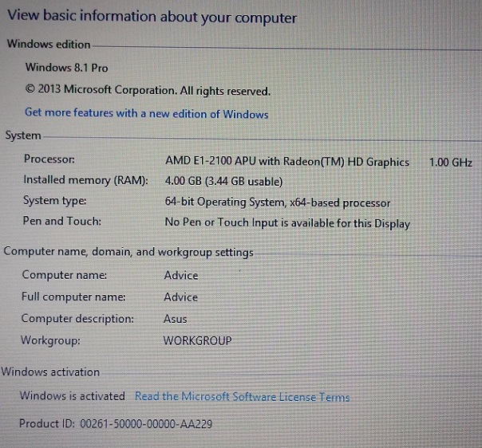Click the 'Workgroup:' label
Screen dimensions: 482x448
pyautogui.click(x=50, y=340)
